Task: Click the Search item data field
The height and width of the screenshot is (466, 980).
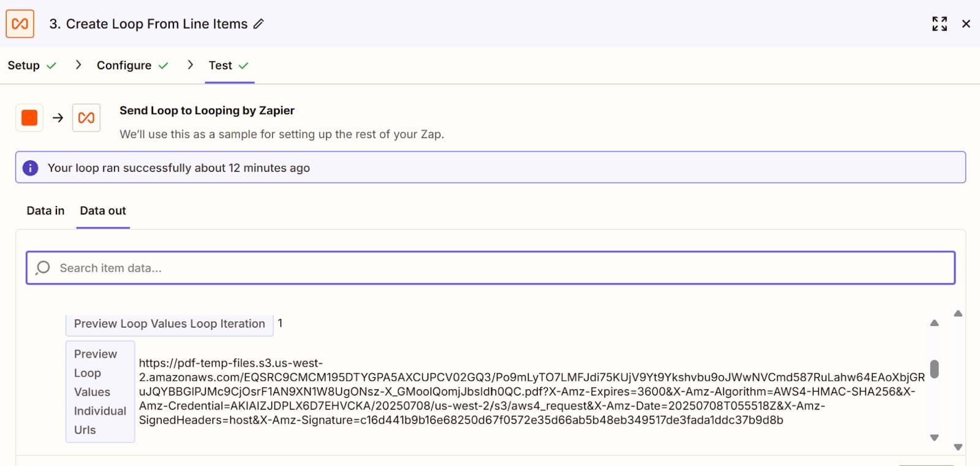Action: 490,268
